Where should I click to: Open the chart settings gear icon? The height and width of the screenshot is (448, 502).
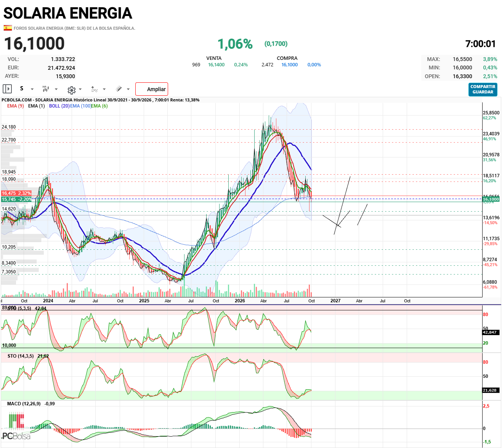coord(71,90)
